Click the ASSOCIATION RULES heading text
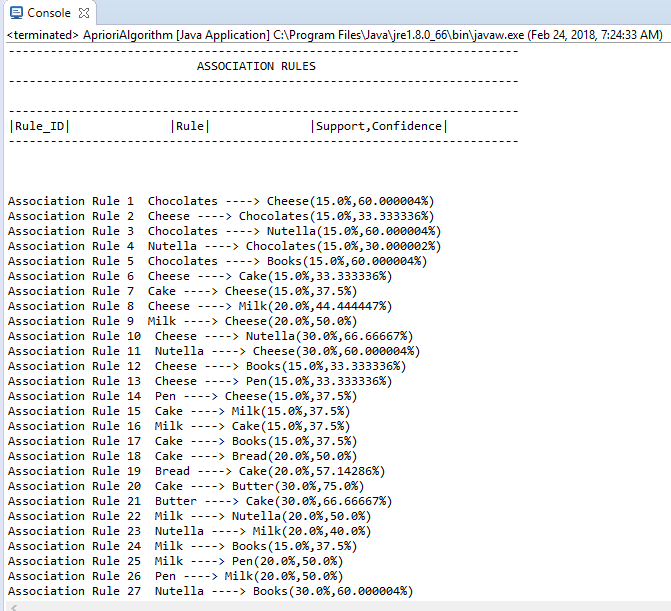This screenshot has height=611, width=671. coord(256,66)
